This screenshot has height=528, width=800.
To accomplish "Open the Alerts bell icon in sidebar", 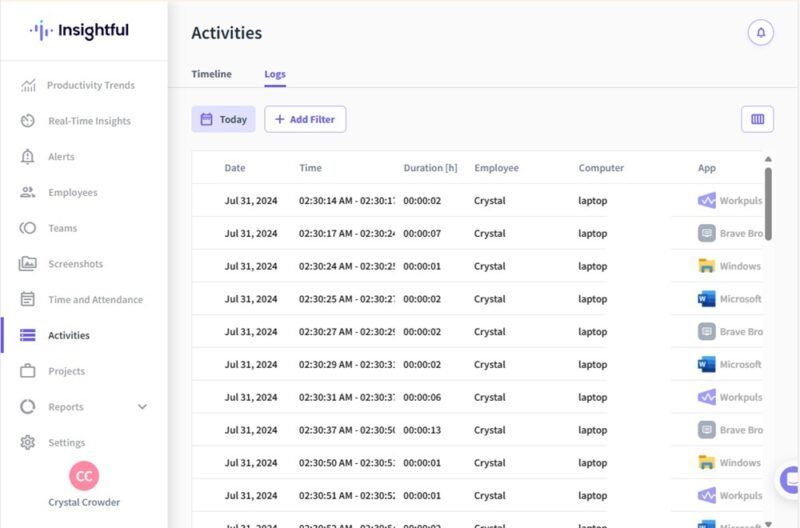I will click(28, 157).
